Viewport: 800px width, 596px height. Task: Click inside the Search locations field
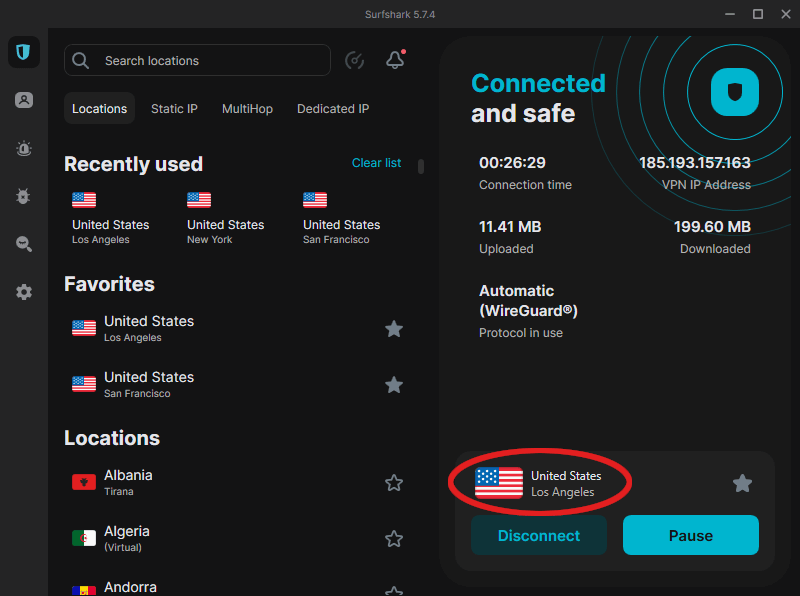(x=197, y=60)
